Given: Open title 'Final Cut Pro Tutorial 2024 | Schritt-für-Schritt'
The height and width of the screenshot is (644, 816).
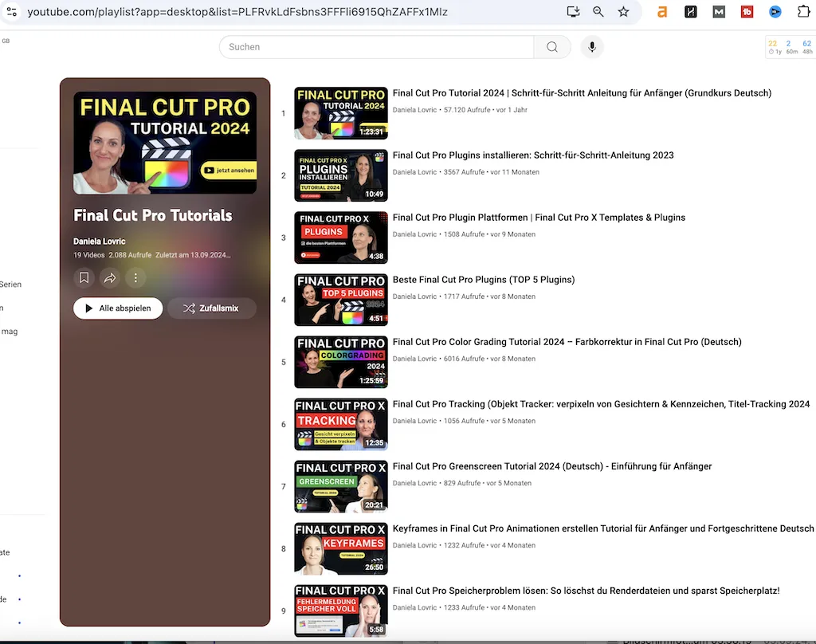Looking at the screenshot, I should (x=582, y=93).
